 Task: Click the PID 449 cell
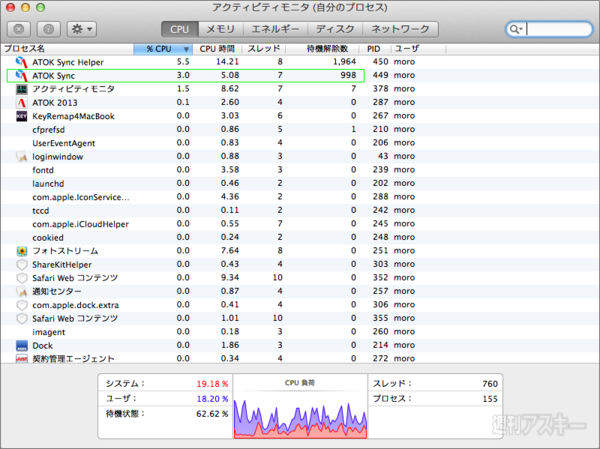381,75
